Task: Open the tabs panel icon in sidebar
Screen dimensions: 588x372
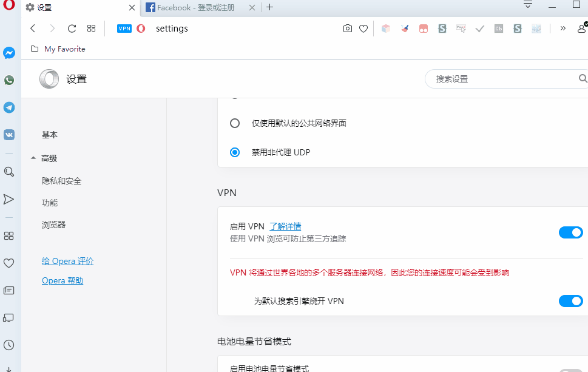Action: [8, 318]
